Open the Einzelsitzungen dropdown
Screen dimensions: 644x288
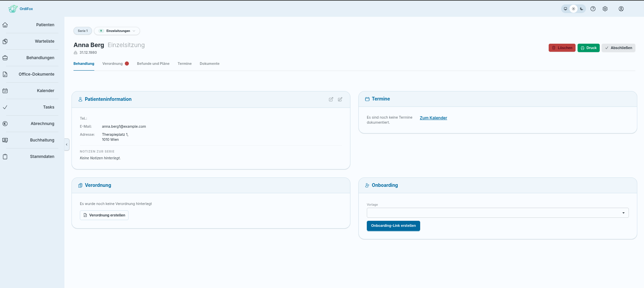tap(117, 31)
